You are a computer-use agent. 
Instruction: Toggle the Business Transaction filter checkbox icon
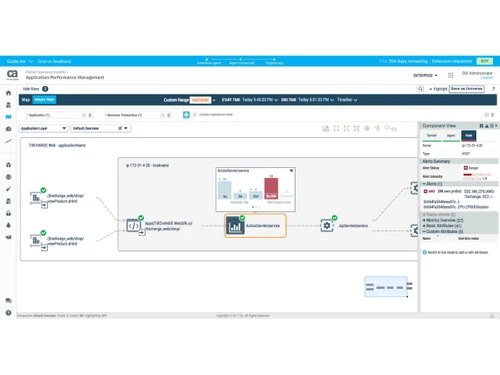(x=163, y=115)
